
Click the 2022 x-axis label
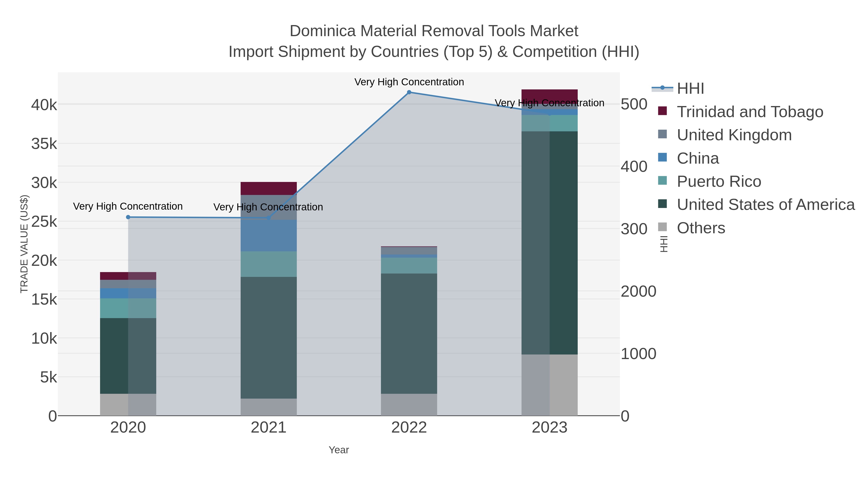click(x=409, y=428)
